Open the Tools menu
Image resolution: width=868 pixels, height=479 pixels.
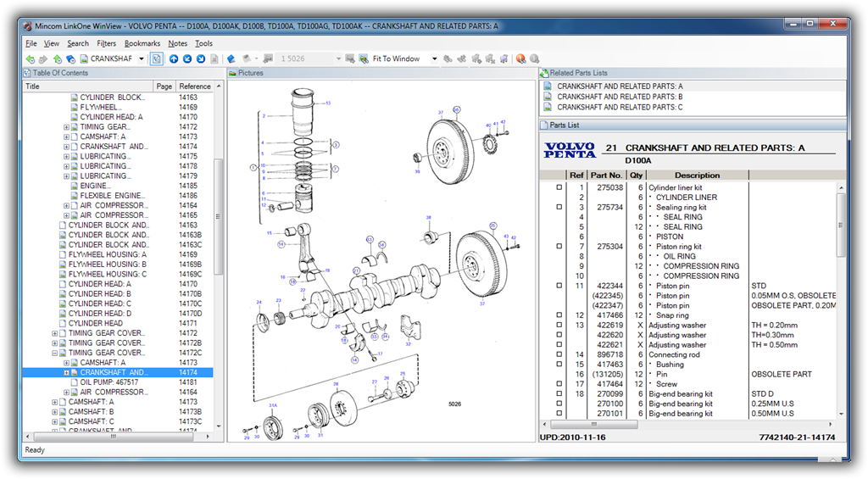point(203,43)
